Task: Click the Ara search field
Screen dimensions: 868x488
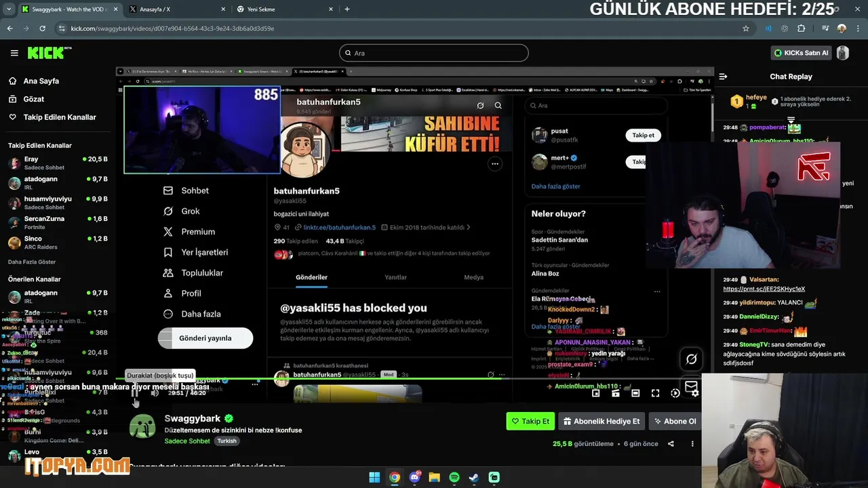Action: coord(434,53)
